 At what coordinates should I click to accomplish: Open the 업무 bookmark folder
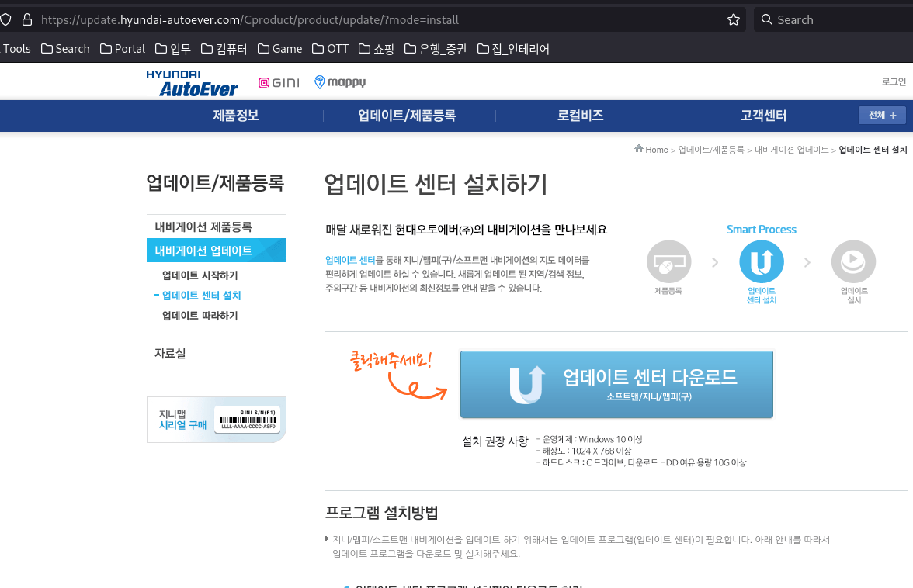click(173, 49)
